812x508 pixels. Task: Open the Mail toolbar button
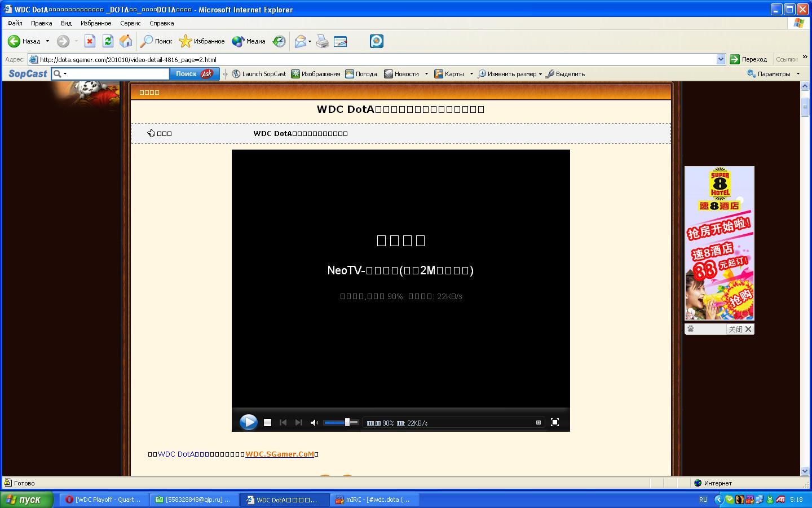[300, 41]
